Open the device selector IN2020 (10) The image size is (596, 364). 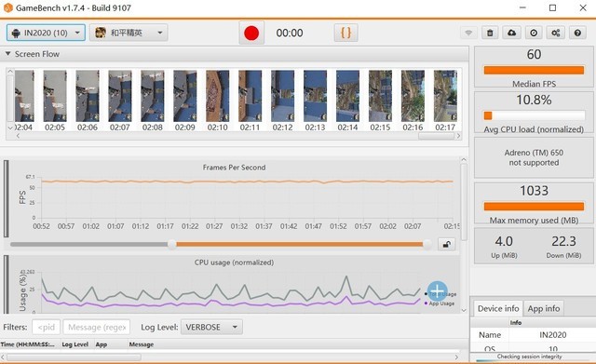point(46,33)
